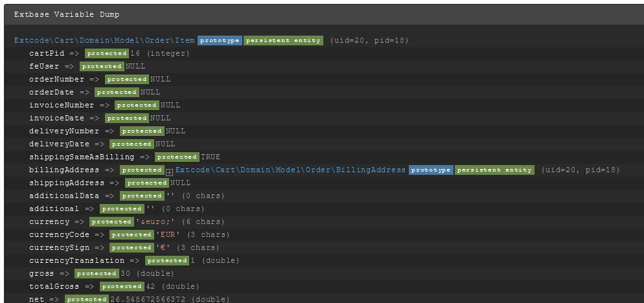Viewport: 644px width, 303px height.
Task: Click the prototype badge beside BillingAddress
Action: pyautogui.click(x=431, y=170)
